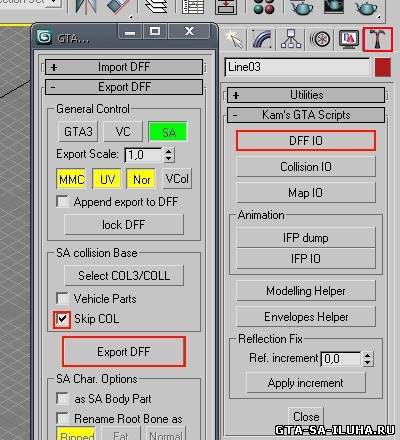Click the Apply increment button
Screen dimensions: 400x440
tap(306, 383)
